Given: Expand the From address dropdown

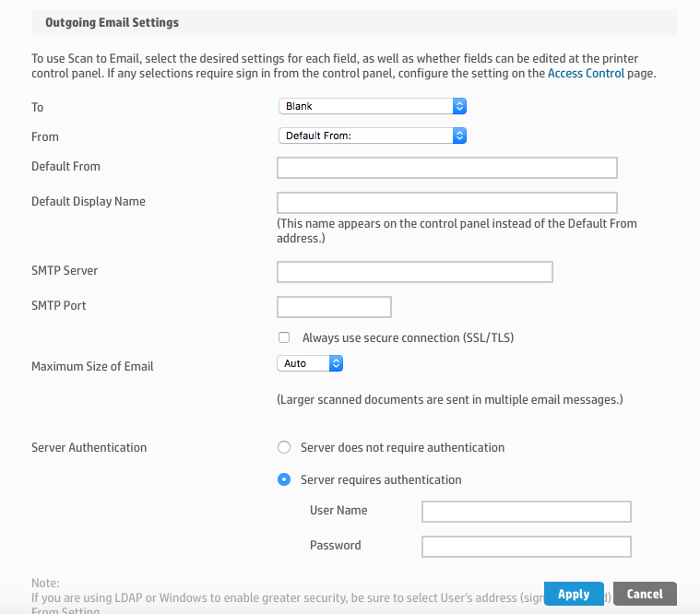Looking at the screenshot, I should pyautogui.click(x=373, y=136).
